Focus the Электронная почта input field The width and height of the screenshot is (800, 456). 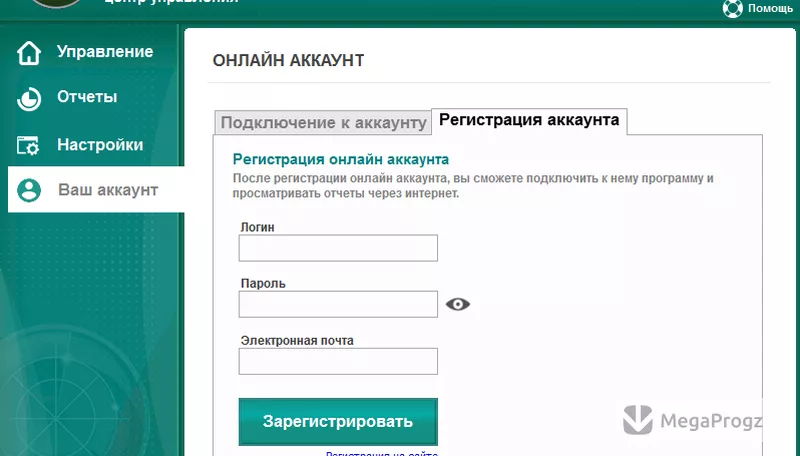[338, 361]
